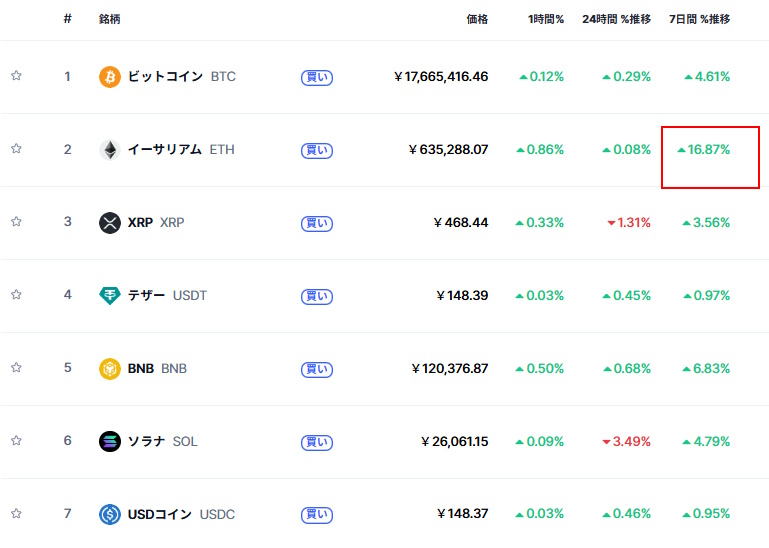Toggle the favorite star for ソラナ
The image size is (769, 548).
click(x=16, y=441)
